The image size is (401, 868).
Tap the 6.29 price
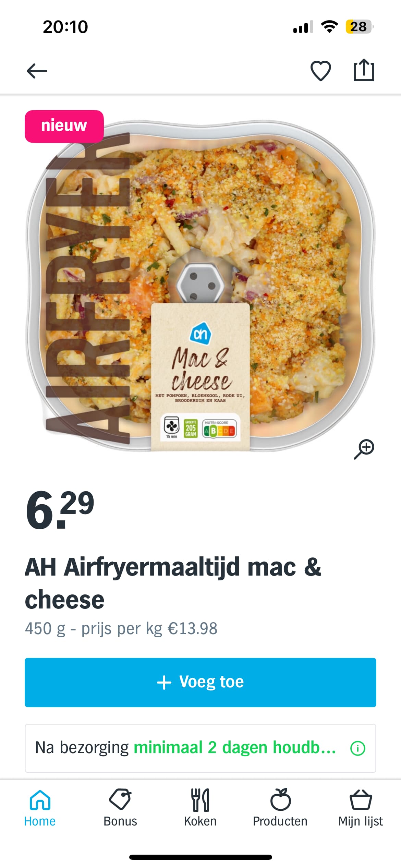click(x=60, y=510)
